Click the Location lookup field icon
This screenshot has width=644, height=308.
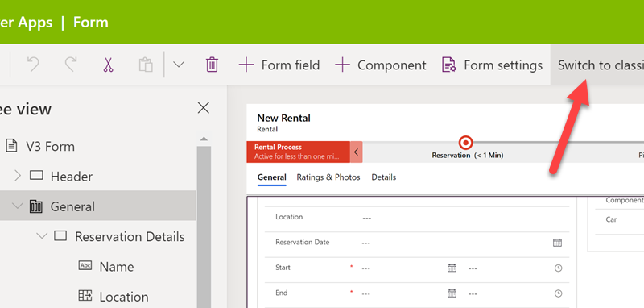click(x=85, y=295)
